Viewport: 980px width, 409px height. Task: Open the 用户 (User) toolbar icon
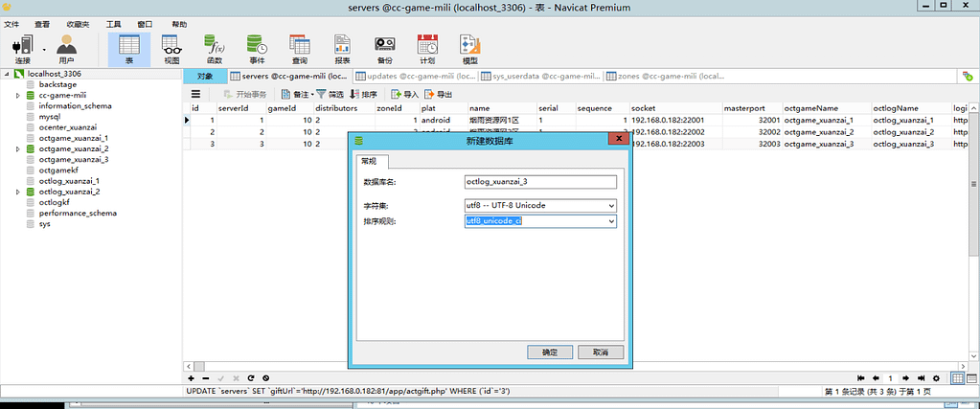[66, 50]
